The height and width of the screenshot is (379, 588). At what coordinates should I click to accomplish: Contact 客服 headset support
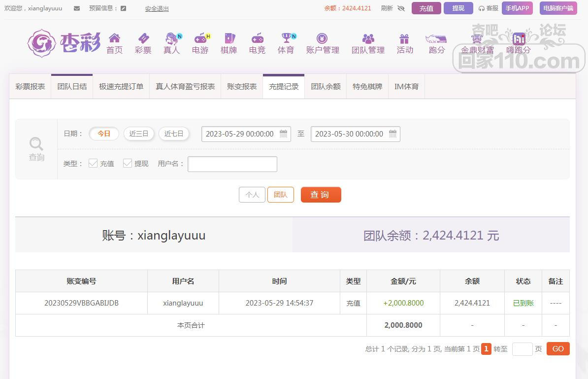pos(488,8)
